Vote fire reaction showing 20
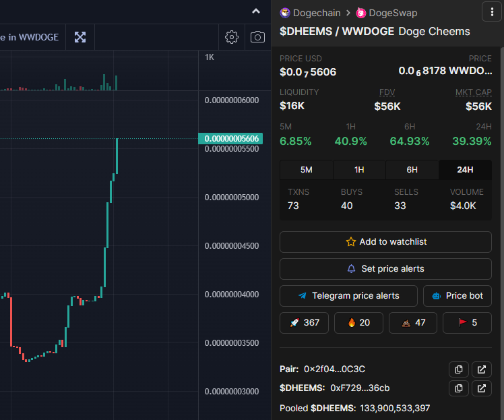The image size is (504, 420). coord(358,323)
